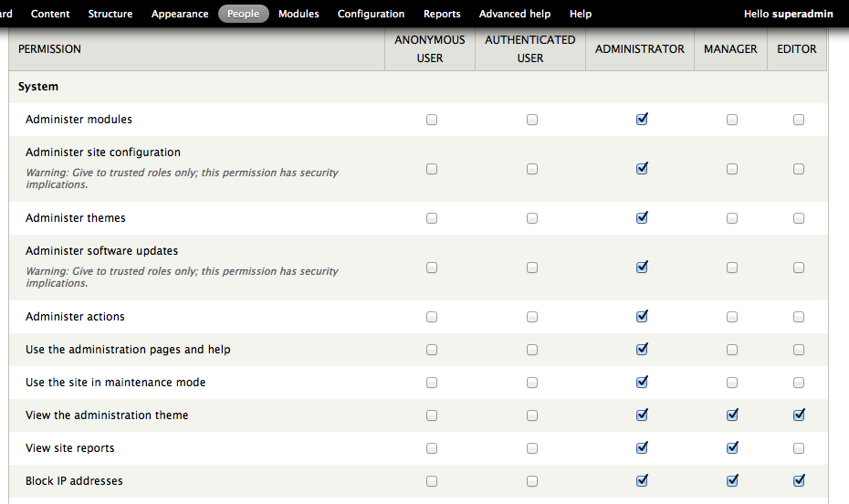Screen dimensions: 849x504
Task: Enable maintenance mode use for Editor
Action: point(799,383)
